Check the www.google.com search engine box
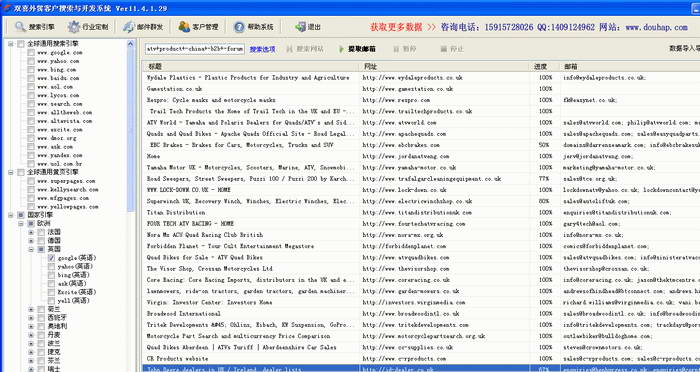 click(x=31, y=52)
